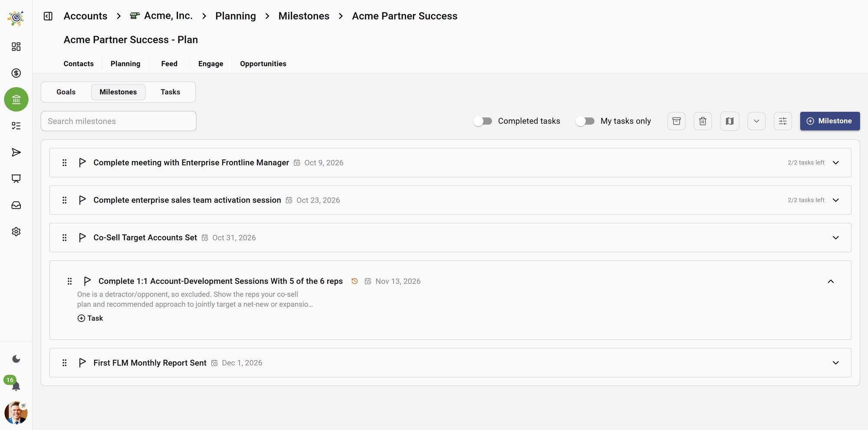Viewport: 868px width, 430px height.
Task: Select the green Accounts building icon
Action: point(16,99)
